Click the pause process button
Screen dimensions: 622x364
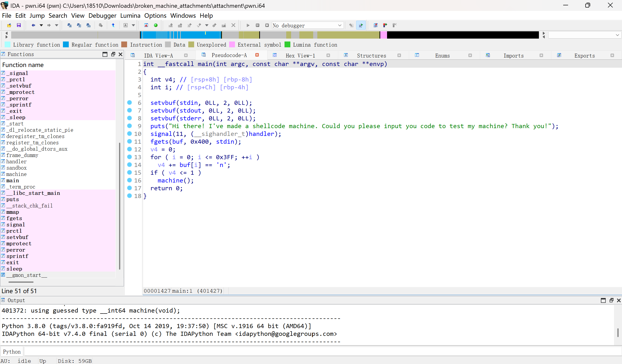(258, 25)
